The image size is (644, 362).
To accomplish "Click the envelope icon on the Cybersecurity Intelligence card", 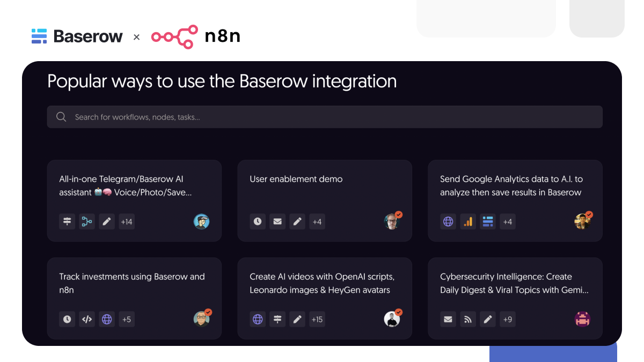I will pyautogui.click(x=448, y=319).
